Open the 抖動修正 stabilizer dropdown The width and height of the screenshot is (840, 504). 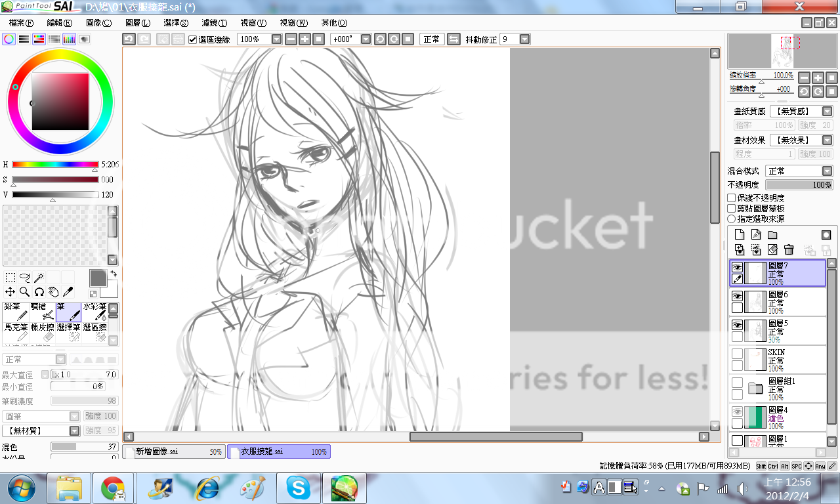pos(524,39)
